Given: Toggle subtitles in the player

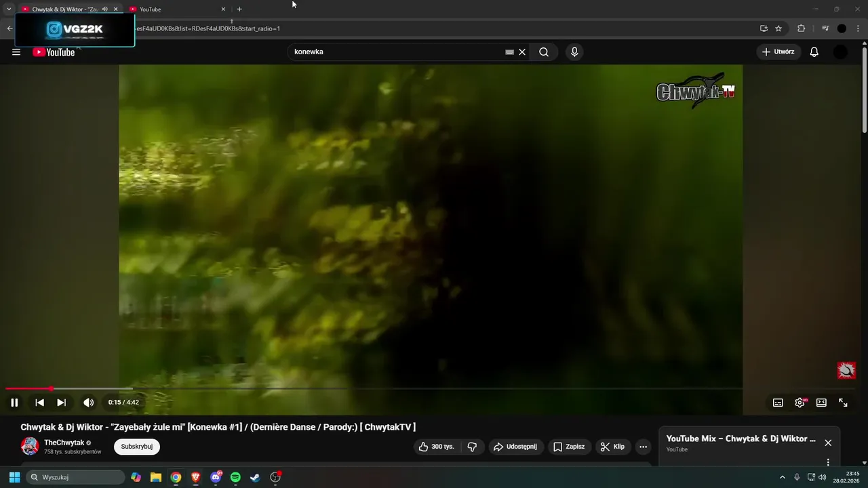Looking at the screenshot, I should [x=778, y=403].
